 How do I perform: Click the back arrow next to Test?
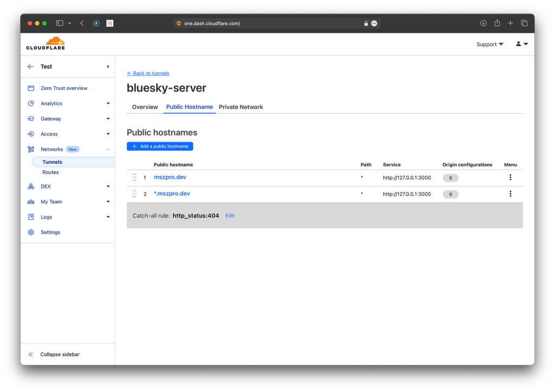(x=31, y=66)
